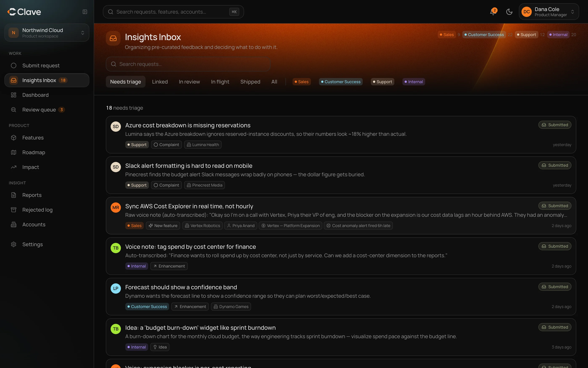Click MR avatar on AWS sync request
The image size is (588, 368).
pos(116,208)
